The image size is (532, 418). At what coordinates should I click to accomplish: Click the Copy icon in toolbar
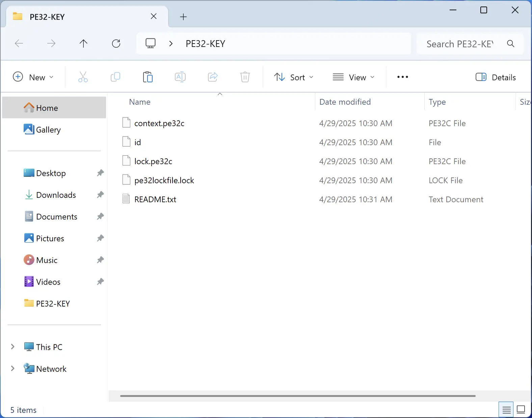[x=115, y=77]
